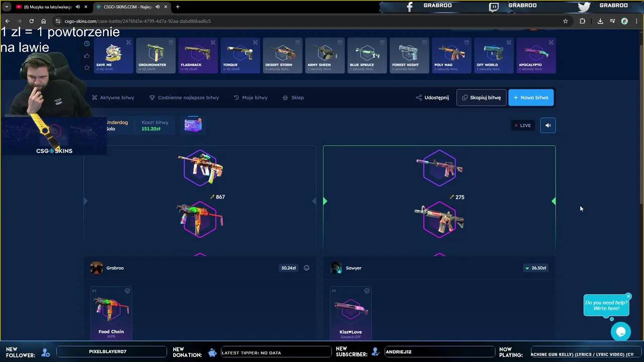644x362 pixels.
Task: Open the media control icon in toolbar
Action: tap(612, 21)
